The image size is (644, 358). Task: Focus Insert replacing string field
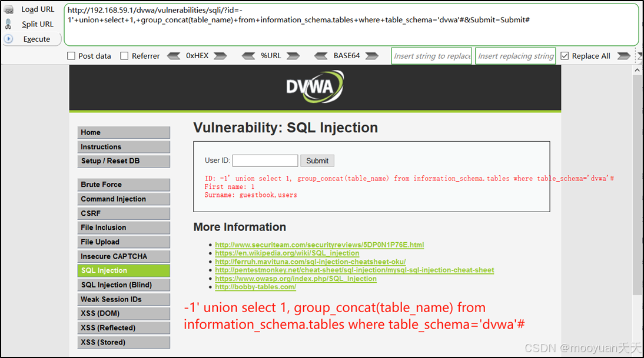(516, 56)
